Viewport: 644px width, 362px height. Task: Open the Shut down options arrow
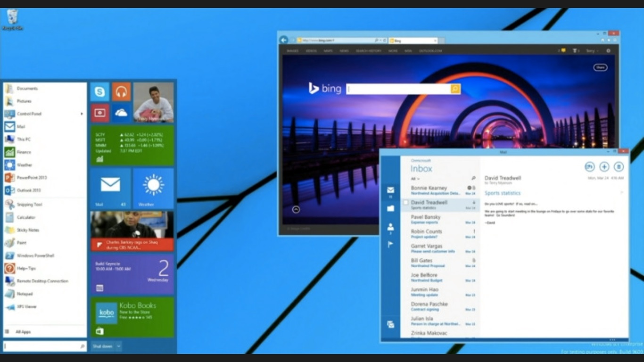click(118, 346)
